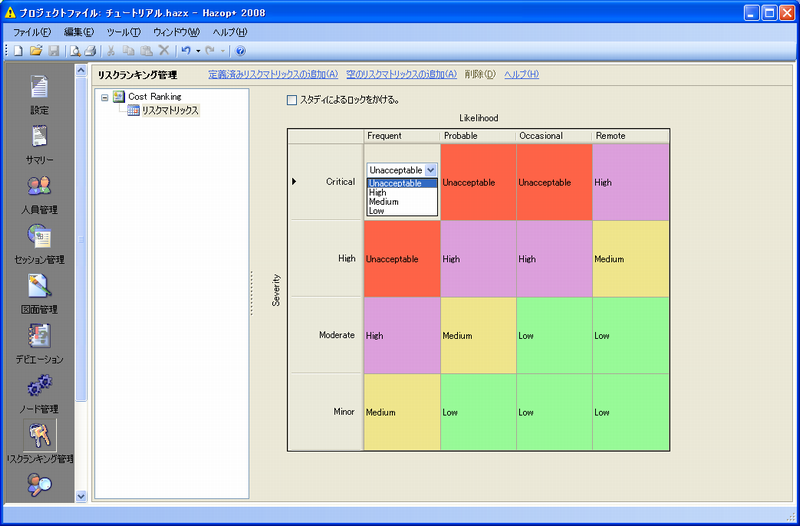Click the app warning icon in title bar
The image size is (800, 526).
10,13
